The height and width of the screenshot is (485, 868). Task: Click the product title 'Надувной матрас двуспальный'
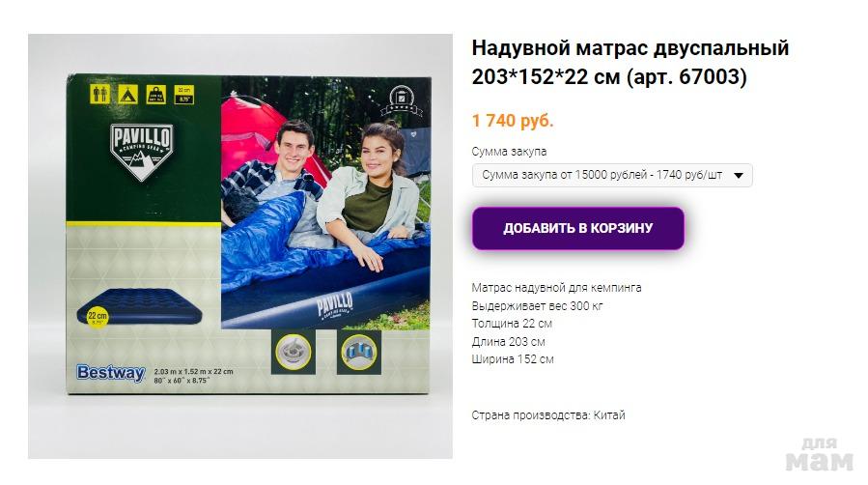click(x=630, y=48)
